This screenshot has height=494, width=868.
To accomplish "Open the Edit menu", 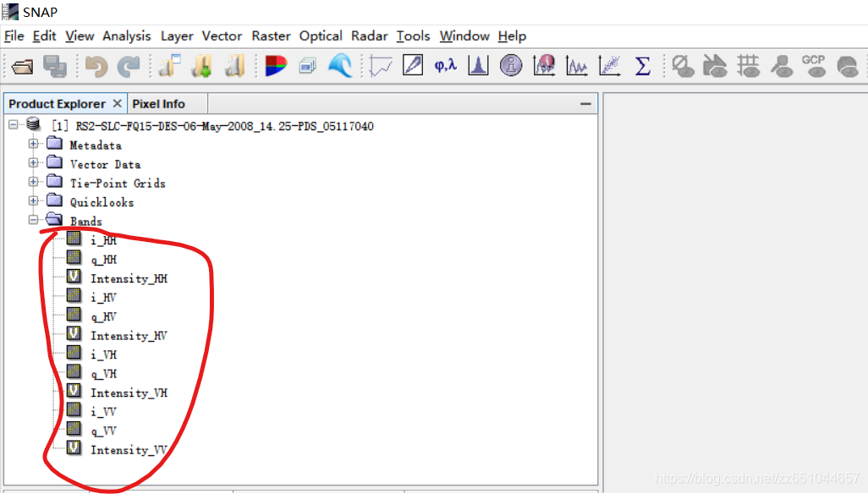I will [x=44, y=36].
